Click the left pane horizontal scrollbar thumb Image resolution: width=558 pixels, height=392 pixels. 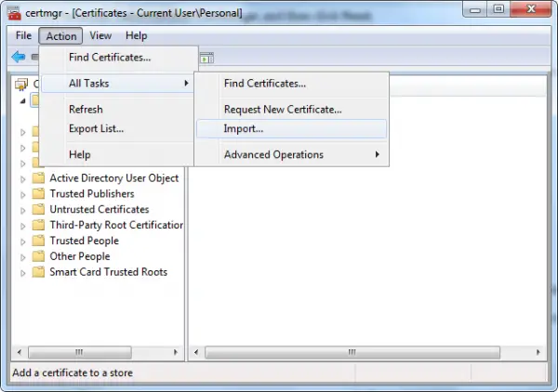pos(80,352)
